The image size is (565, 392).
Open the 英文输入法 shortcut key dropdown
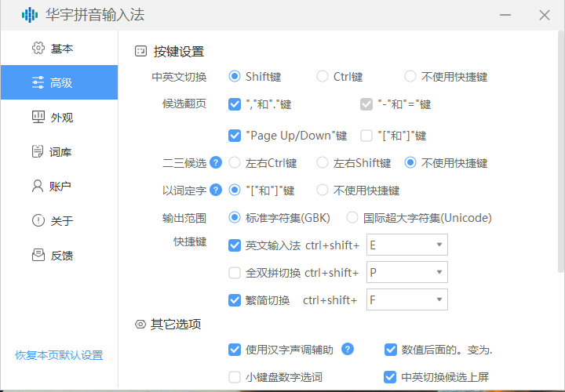pyautogui.click(x=407, y=245)
